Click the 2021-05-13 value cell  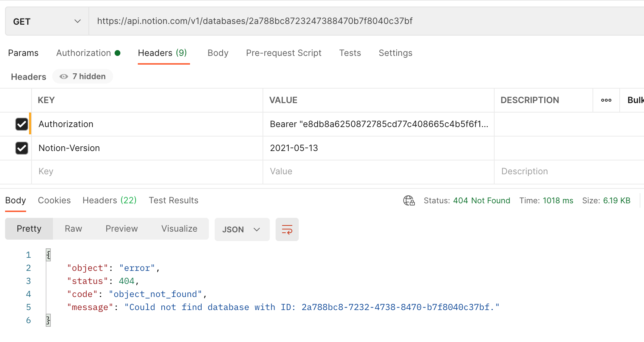click(379, 148)
